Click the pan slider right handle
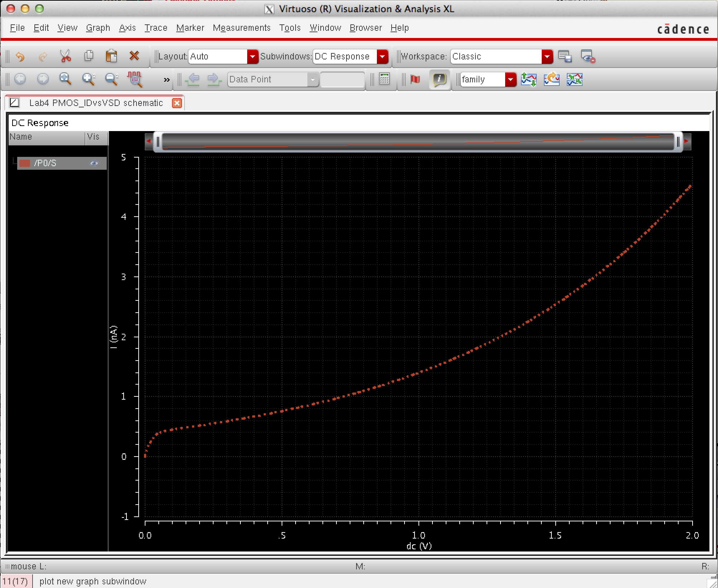 tap(678, 142)
